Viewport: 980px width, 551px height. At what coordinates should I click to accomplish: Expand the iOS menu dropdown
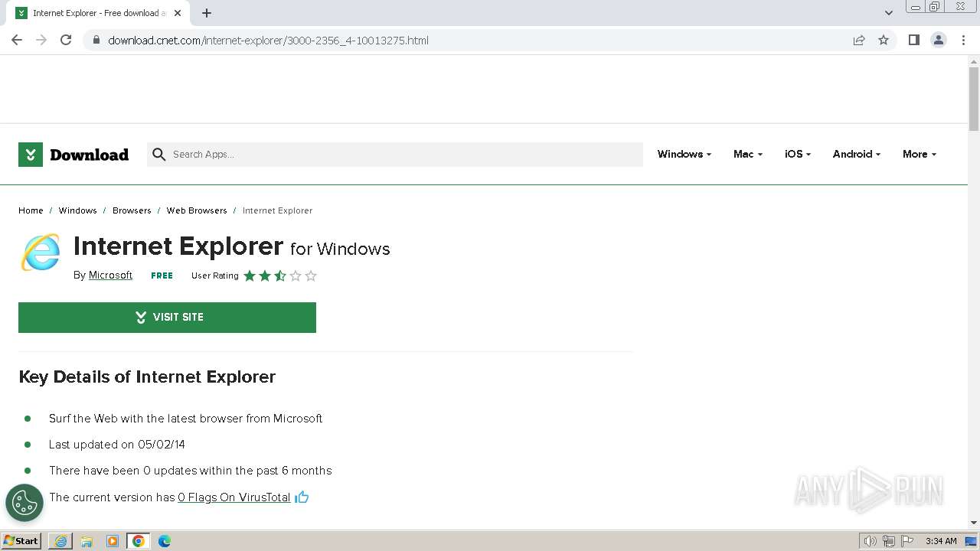click(x=797, y=154)
